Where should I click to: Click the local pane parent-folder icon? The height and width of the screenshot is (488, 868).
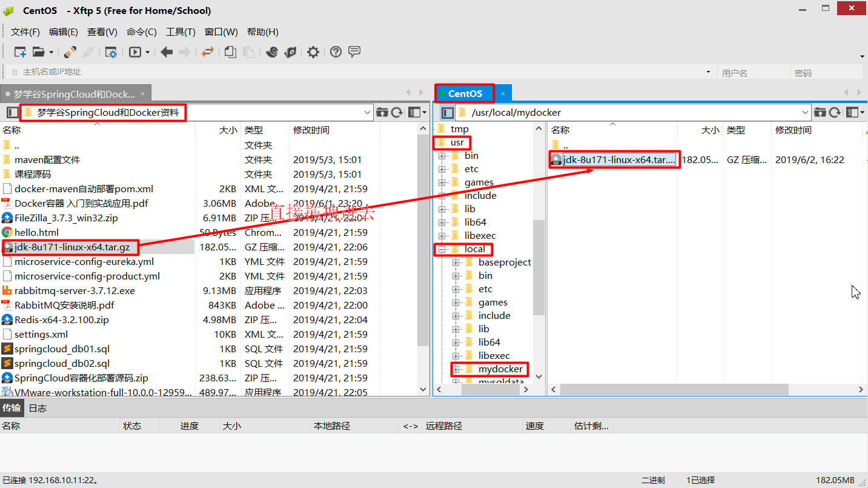(382, 112)
